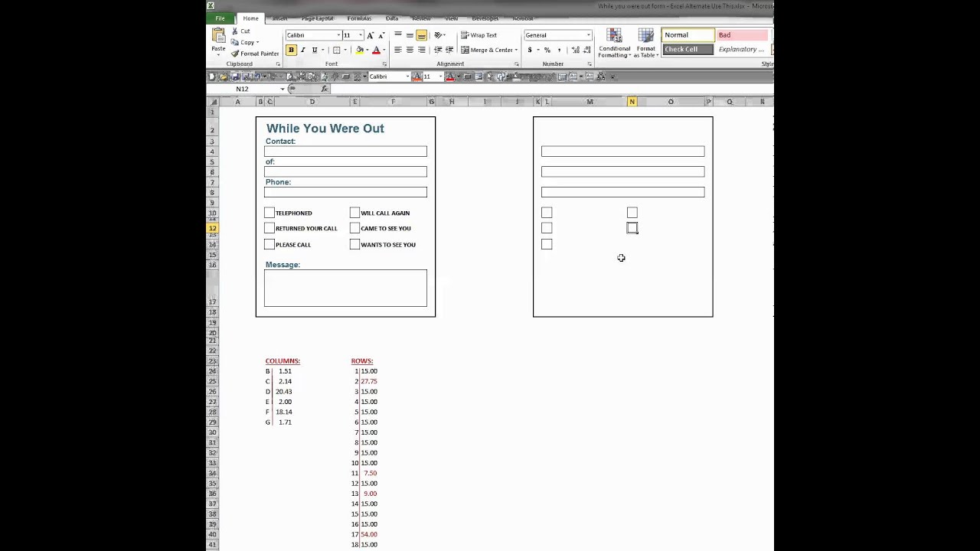Switch to the Page Layout tab
This screenshot has height=551, width=980.
coord(318,18)
